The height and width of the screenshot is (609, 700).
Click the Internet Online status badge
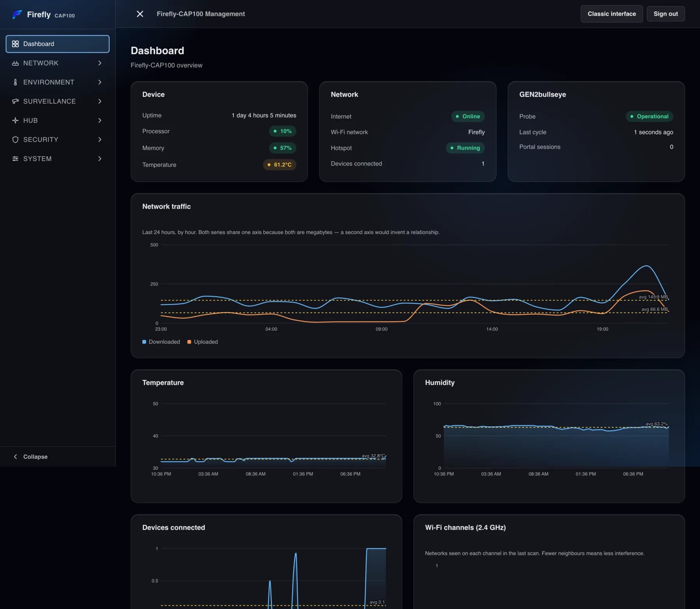pos(468,116)
